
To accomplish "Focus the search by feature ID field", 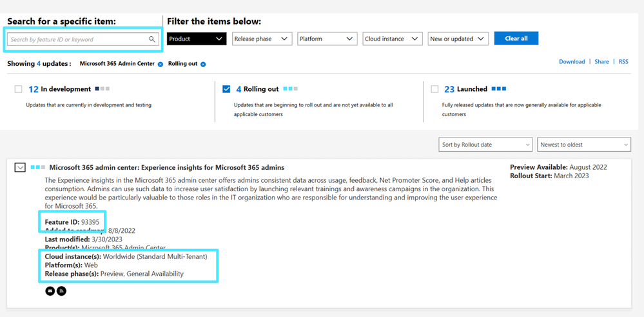I will click(x=83, y=39).
